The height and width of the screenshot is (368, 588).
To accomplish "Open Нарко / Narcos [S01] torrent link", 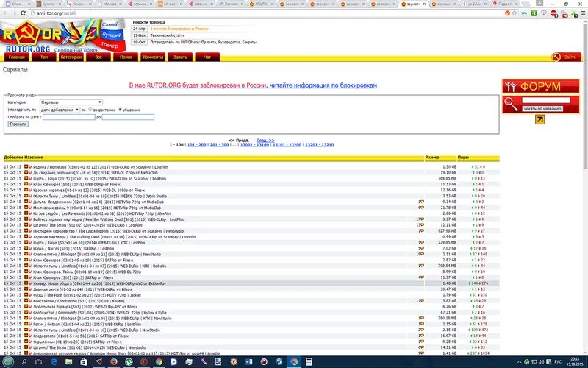I will [x=73, y=248].
